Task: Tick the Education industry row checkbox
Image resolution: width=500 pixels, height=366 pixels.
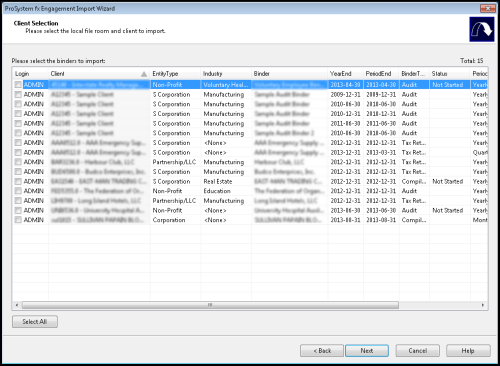Action: tap(18, 191)
